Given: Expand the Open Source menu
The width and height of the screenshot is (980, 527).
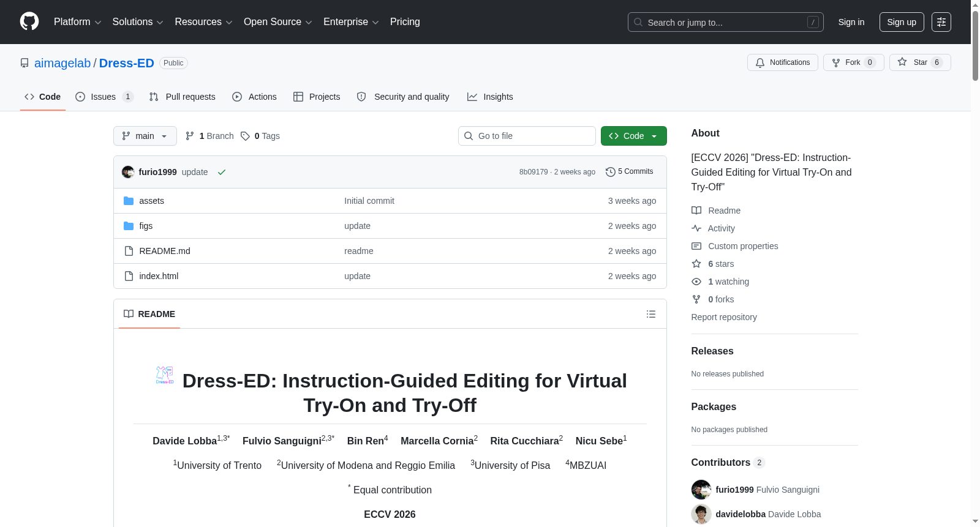Looking at the screenshot, I should [x=278, y=22].
